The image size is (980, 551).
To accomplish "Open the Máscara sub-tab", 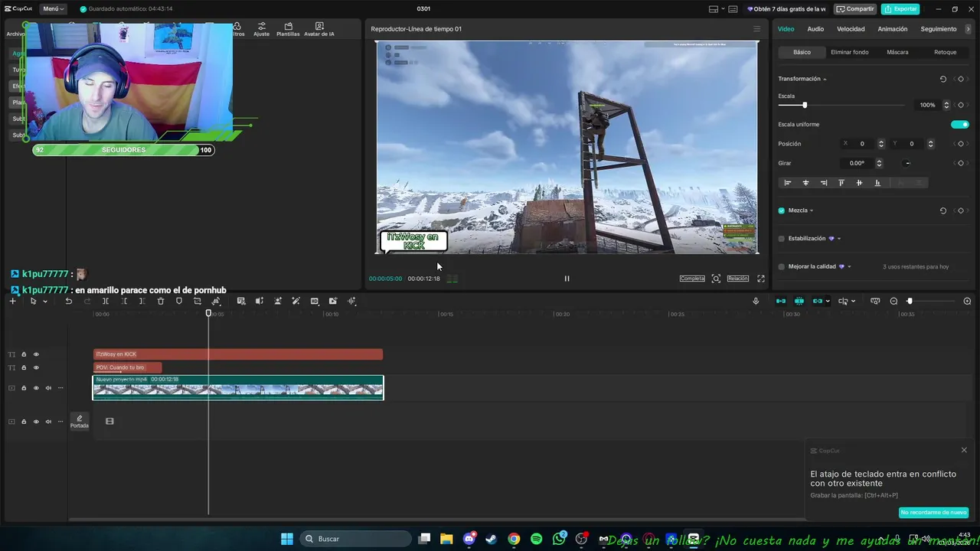I will [897, 52].
